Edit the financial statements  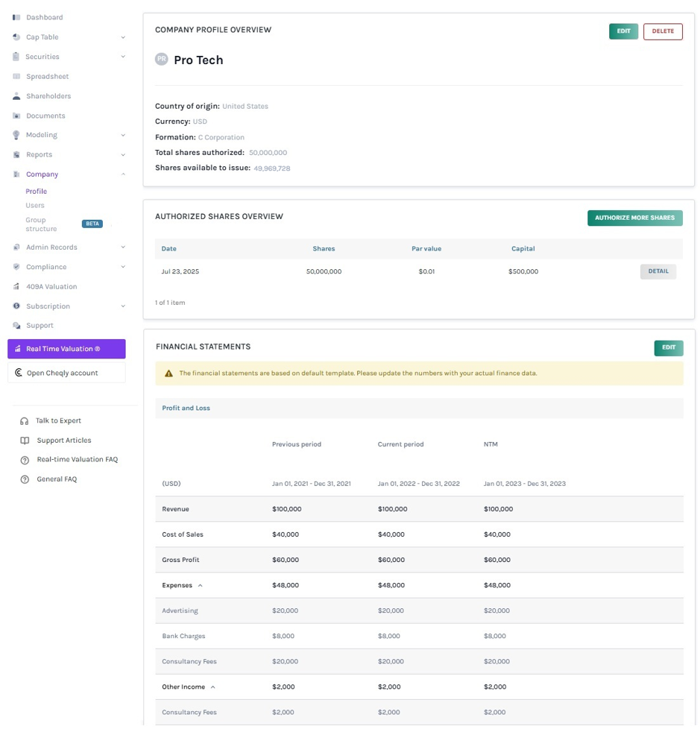click(669, 348)
